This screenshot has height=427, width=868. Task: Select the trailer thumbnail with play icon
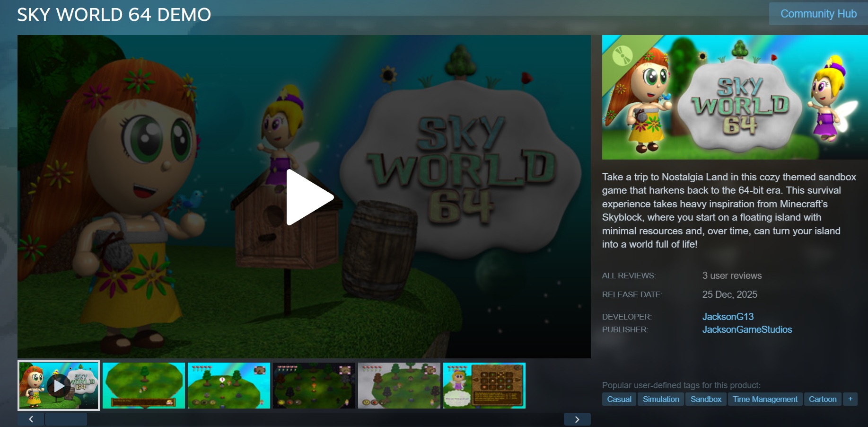click(59, 385)
